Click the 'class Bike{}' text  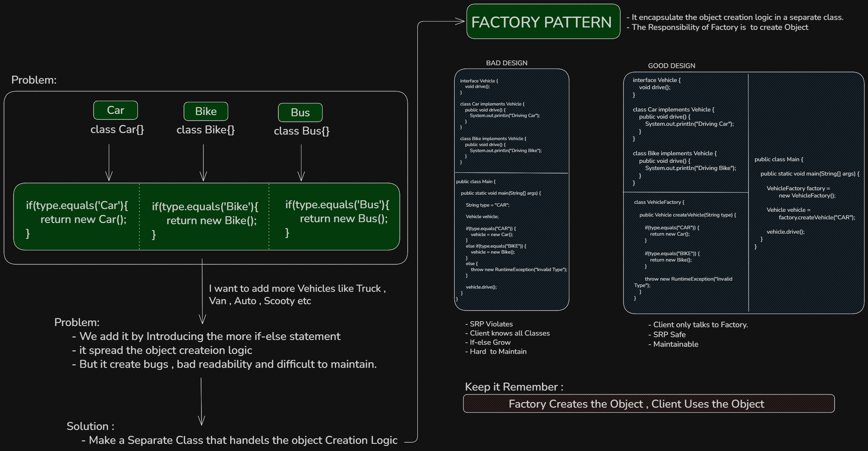205,130
